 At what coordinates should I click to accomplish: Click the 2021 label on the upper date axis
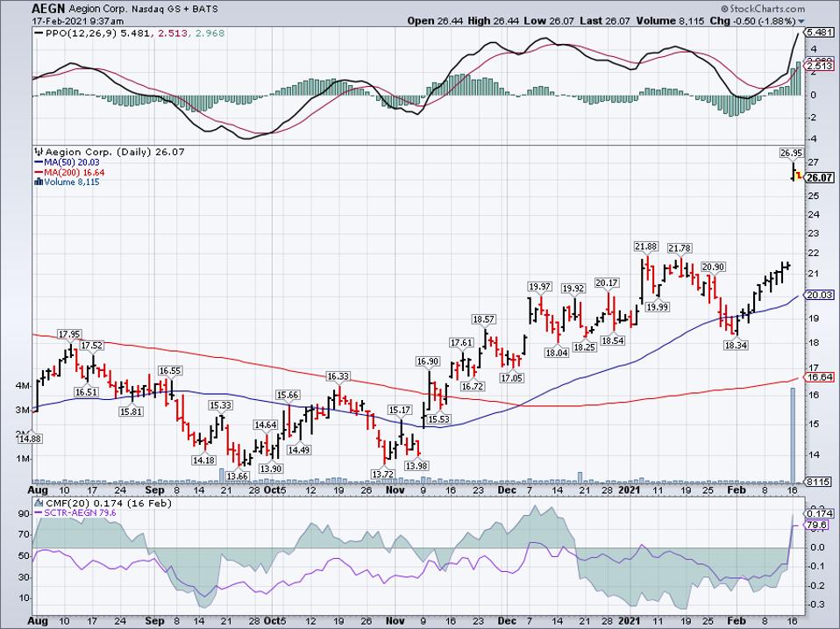coord(630,490)
